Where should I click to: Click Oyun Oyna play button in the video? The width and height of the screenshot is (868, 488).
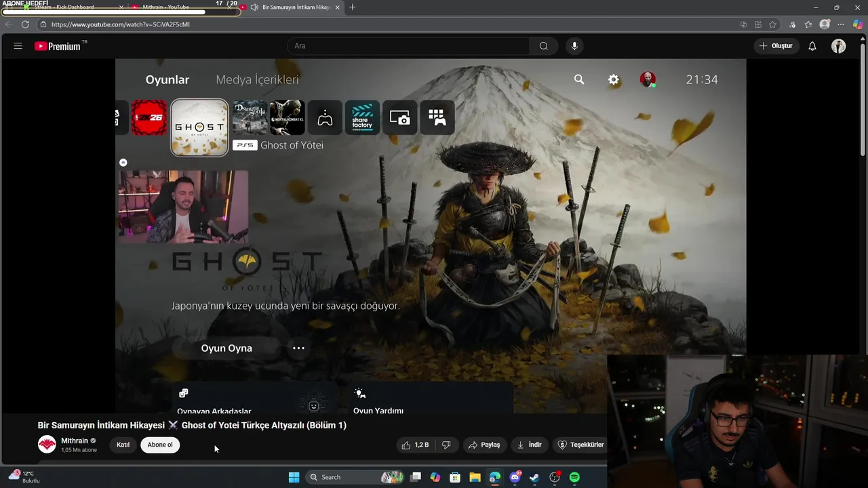click(x=226, y=348)
